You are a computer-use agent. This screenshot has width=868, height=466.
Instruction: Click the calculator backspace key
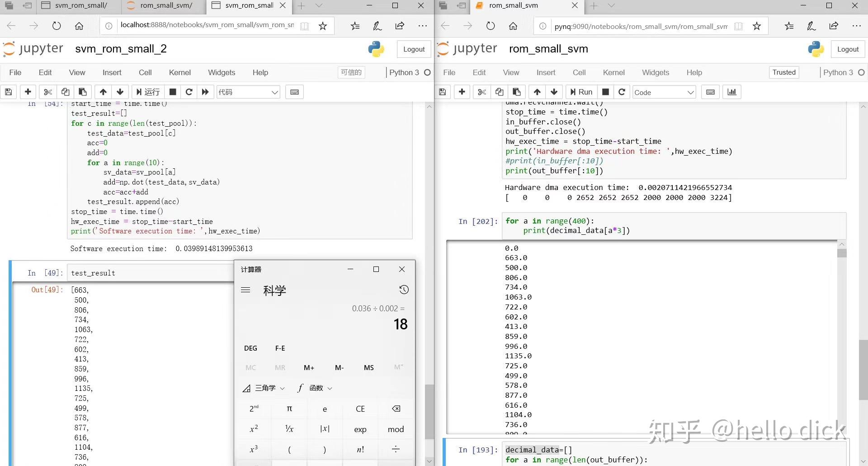[396, 409]
